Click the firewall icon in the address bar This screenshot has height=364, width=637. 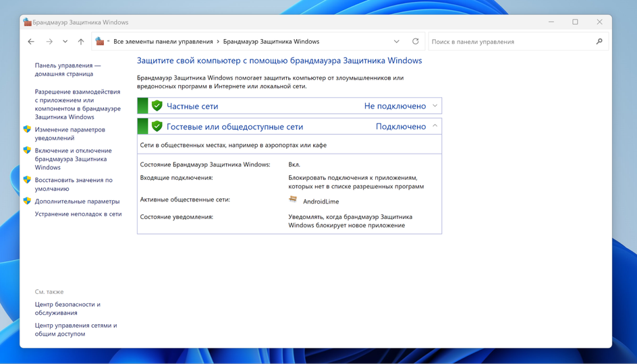pos(100,41)
